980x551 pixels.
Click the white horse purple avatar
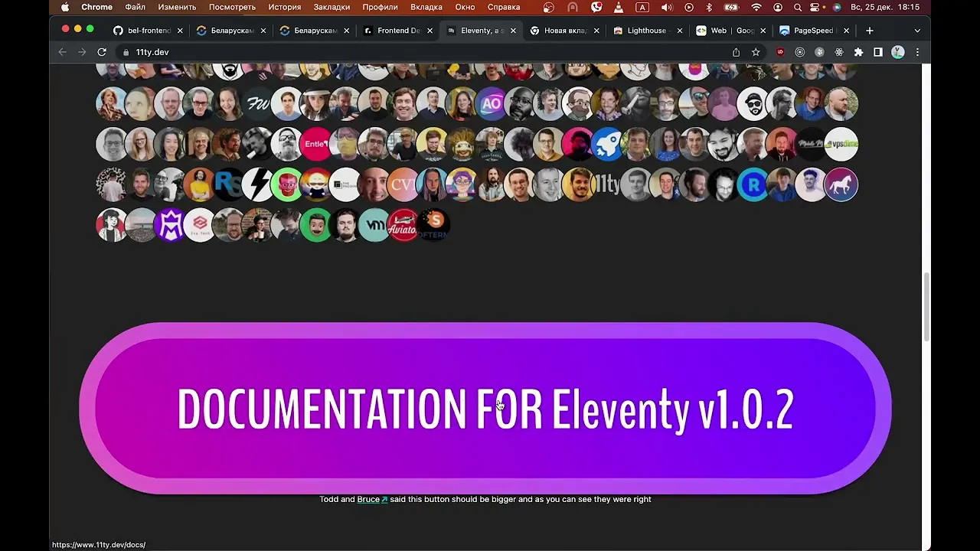pos(841,184)
